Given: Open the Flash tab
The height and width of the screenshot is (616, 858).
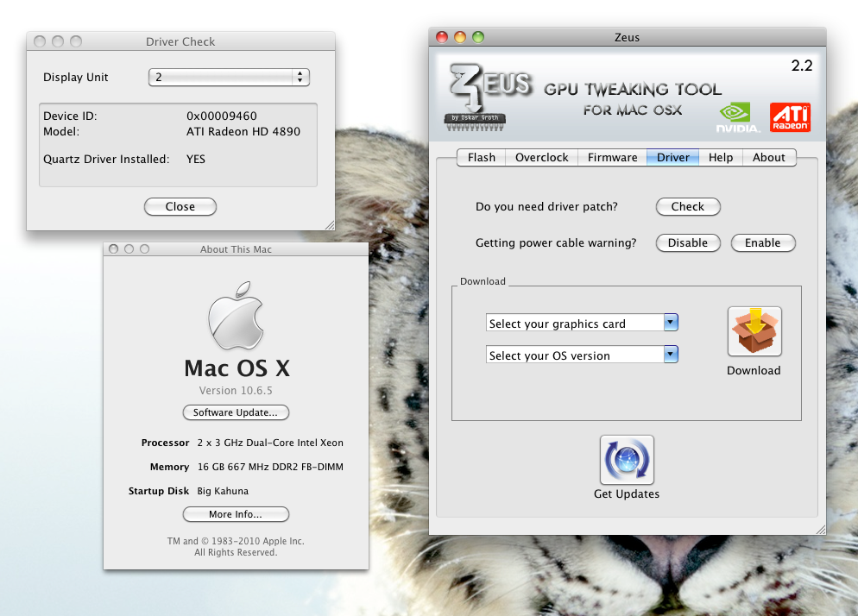Looking at the screenshot, I should tap(481, 158).
